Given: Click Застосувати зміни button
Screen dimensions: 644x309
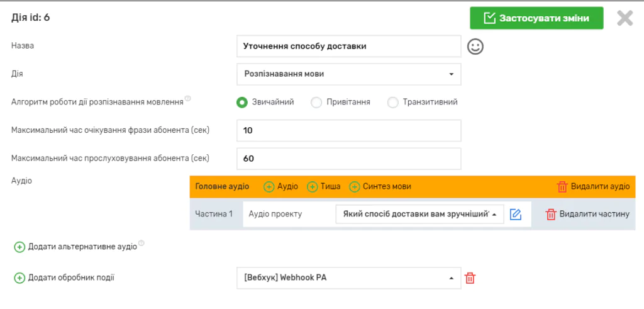Looking at the screenshot, I should pos(536,18).
